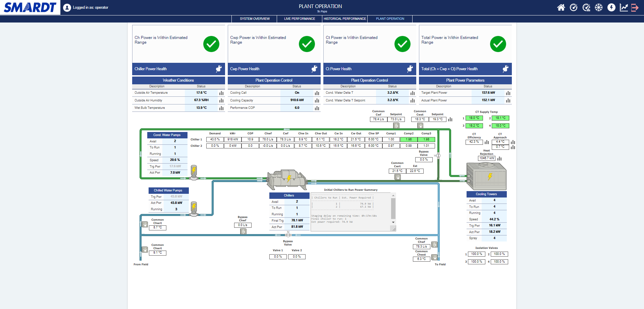The height and width of the screenshot is (309, 644).
Task: Open chart for Target Plant Power
Action: tap(508, 93)
